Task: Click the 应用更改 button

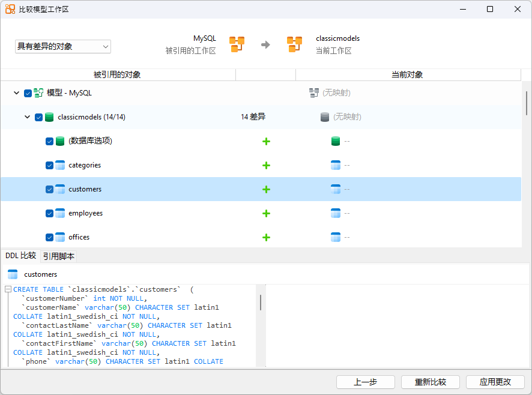Action: point(495,382)
